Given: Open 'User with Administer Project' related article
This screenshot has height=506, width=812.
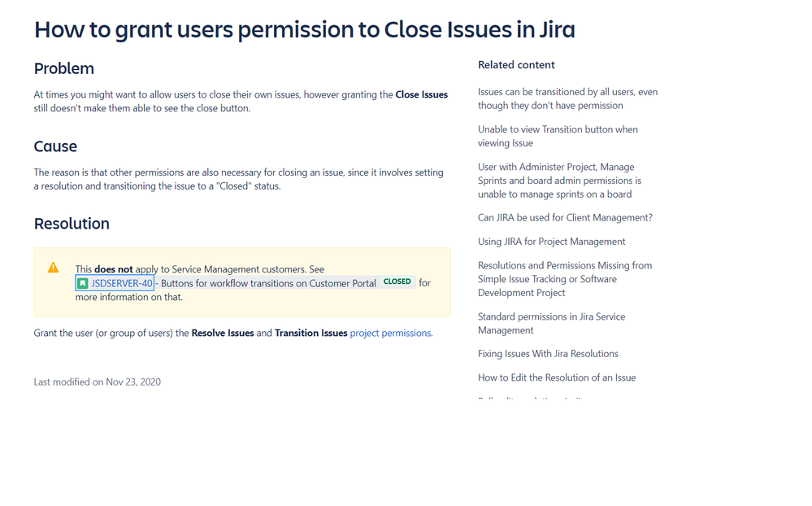Looking at the screenshot, I should [559, 181].
